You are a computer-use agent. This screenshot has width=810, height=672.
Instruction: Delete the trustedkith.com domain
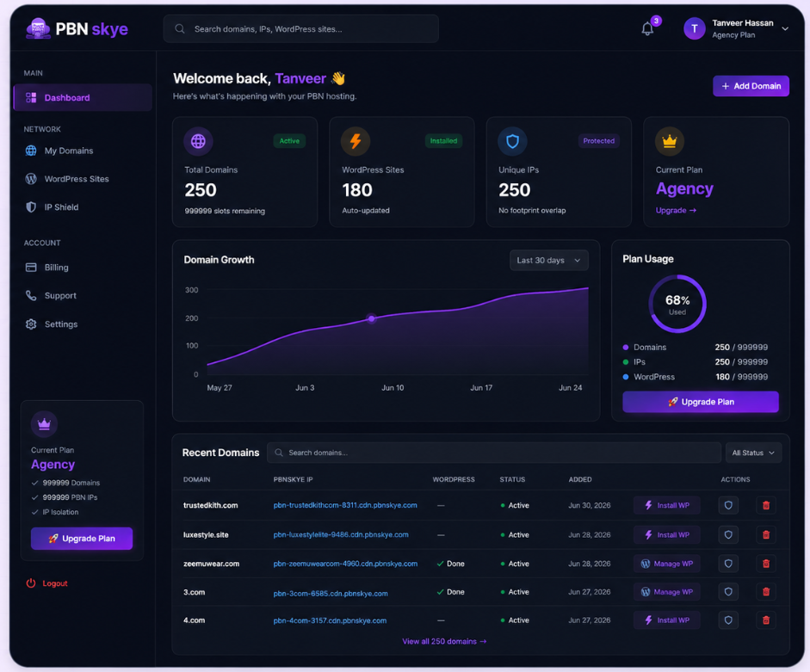coord(766,505)
